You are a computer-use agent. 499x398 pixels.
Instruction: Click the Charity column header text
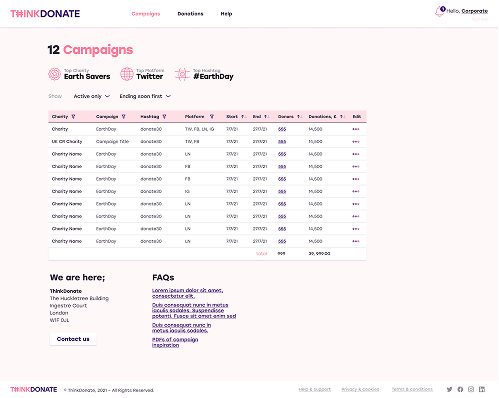pyautogui.click(x=60, y=117)
